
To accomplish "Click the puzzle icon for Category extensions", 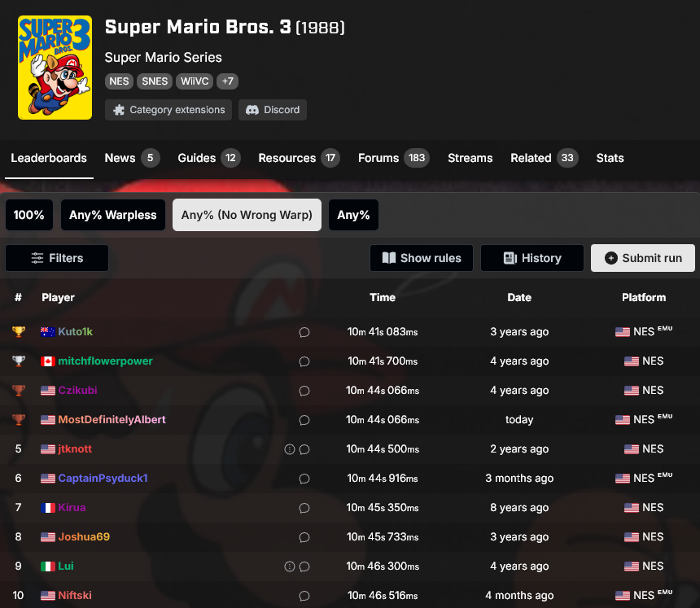I will coord(120,109).
